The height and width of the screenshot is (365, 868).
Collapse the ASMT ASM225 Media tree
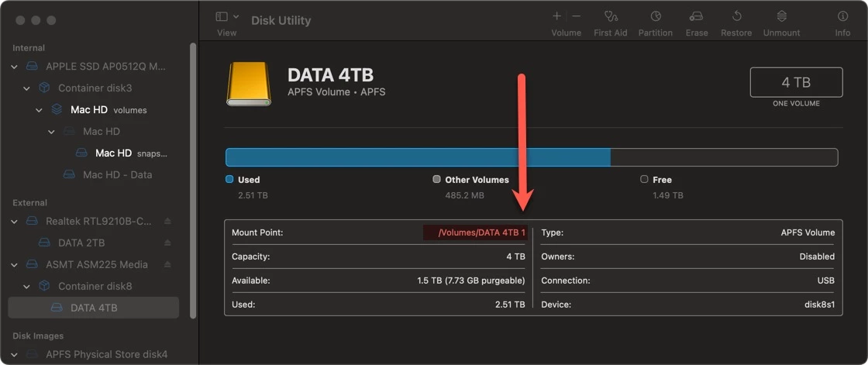pyautogui.click(x=14, y=265)
